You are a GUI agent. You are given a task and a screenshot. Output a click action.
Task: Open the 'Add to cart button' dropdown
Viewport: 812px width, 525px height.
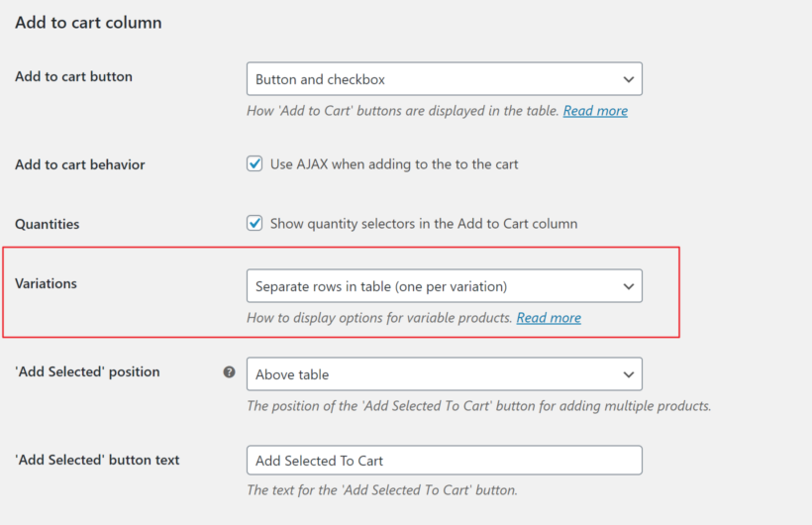click(x=445, y=79)
